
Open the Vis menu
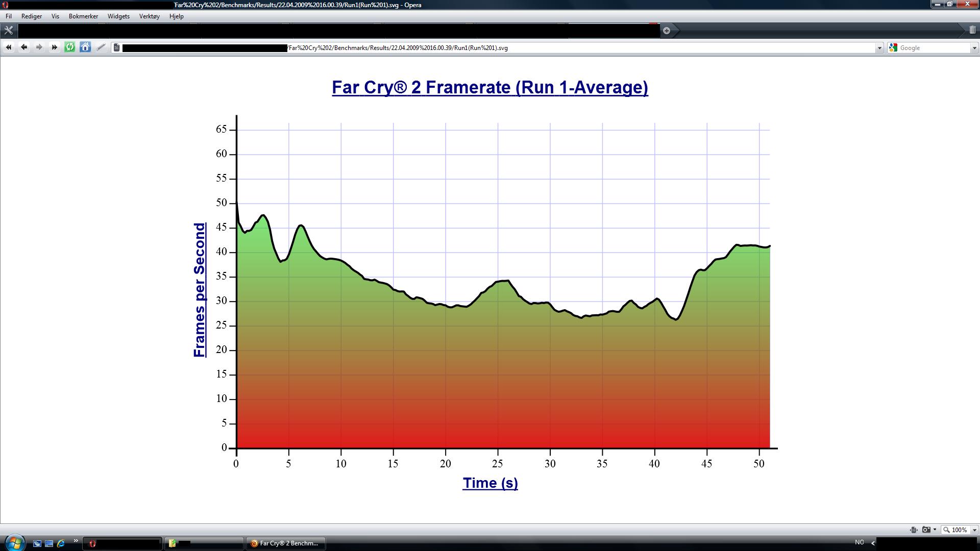(55, 16)
